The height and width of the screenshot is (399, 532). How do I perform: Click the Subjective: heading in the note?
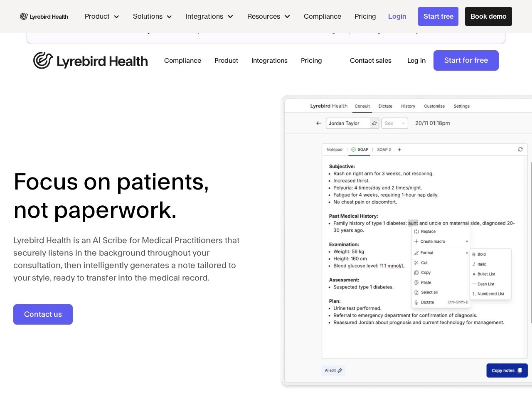click(342, 167)
